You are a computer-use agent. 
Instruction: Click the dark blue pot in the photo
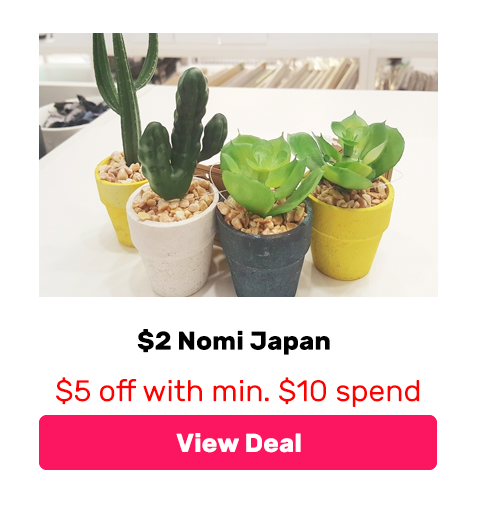[x=263, y=257]
